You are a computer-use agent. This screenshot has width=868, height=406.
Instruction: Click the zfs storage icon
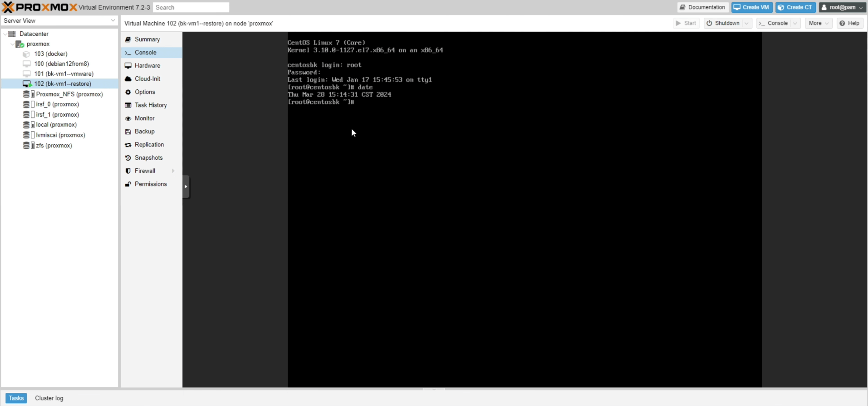pyautogui.click(x=29, y=146)
